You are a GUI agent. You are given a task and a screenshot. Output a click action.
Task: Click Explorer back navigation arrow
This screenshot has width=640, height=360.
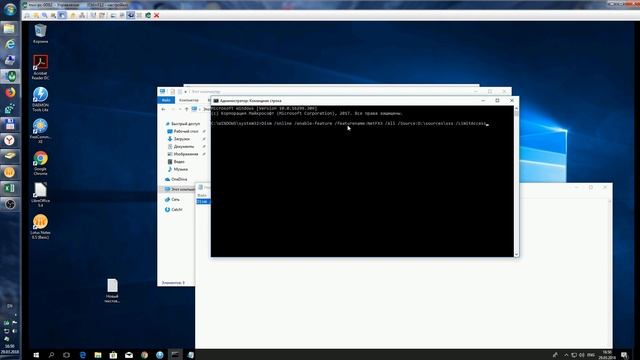pyautogui.click(x=164, y=109)
